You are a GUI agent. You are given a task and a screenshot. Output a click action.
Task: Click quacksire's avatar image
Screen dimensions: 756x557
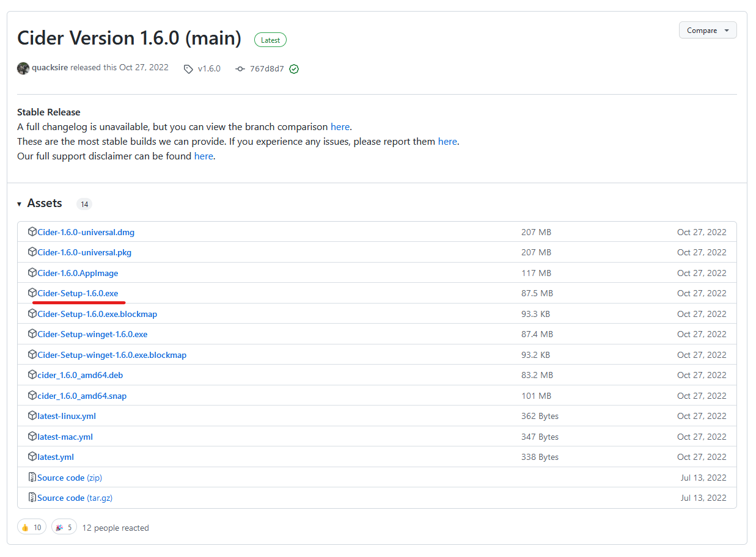click(x=23, y=68)
